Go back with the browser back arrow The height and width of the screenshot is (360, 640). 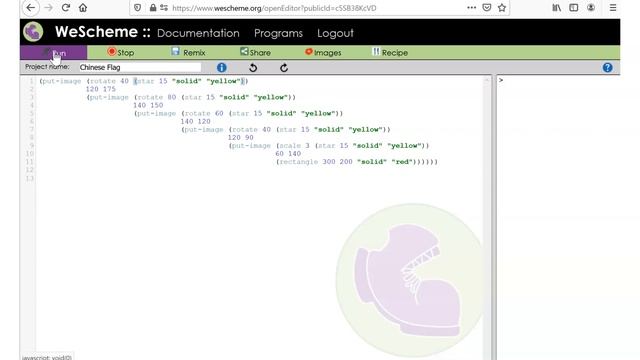(x=31, y=8)
